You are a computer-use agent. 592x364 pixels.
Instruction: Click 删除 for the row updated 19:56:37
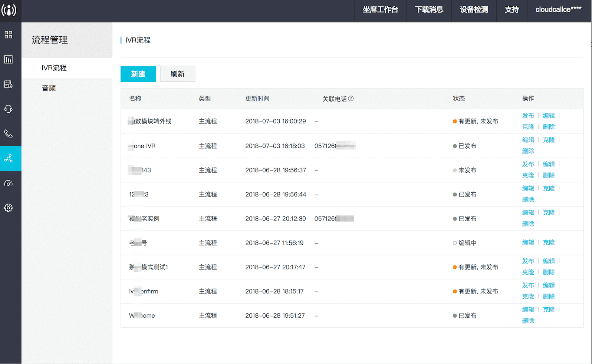(x=549, y=175)
